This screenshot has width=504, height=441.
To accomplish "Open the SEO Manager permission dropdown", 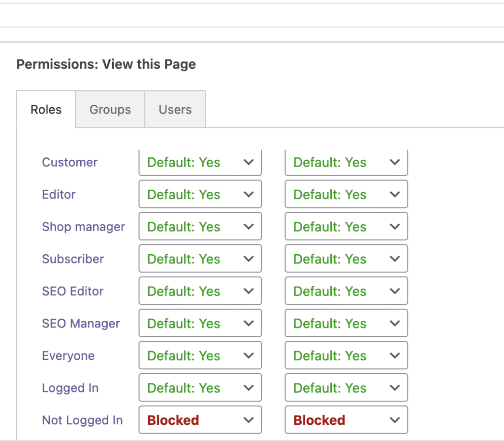I will [200, 323].
